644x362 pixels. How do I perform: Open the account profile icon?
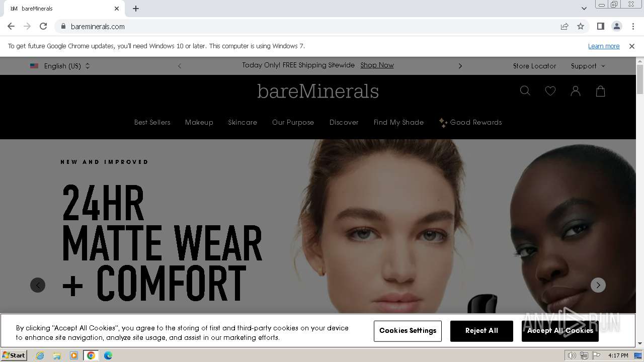click(x=576, y=91)
